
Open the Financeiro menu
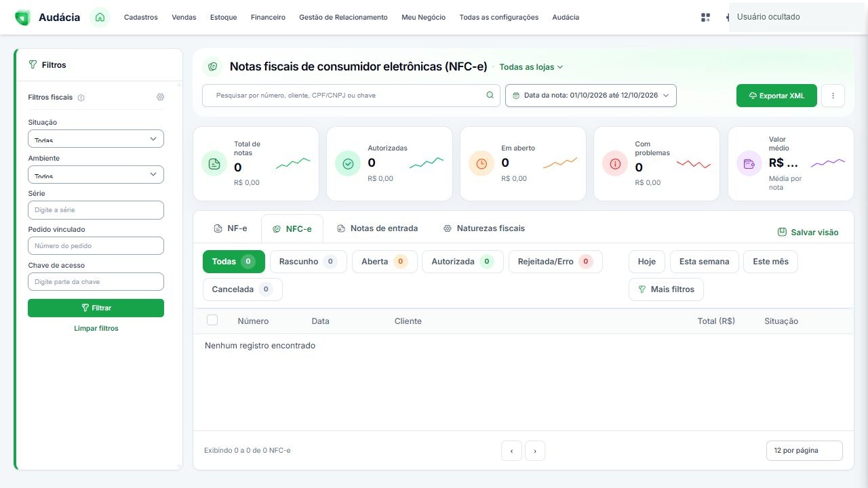point(268,18)
